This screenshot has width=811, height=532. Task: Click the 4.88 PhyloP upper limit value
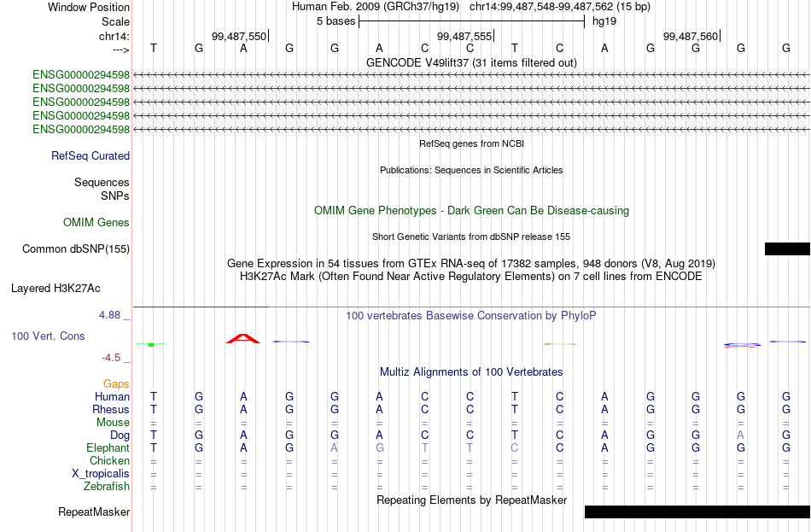pos(109,314)
